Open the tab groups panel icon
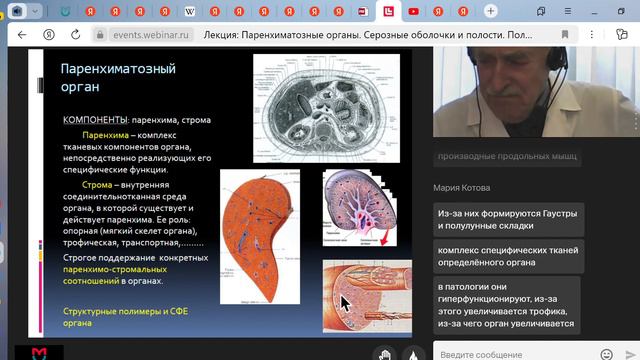The image size is (640, 360). (541, 11)
